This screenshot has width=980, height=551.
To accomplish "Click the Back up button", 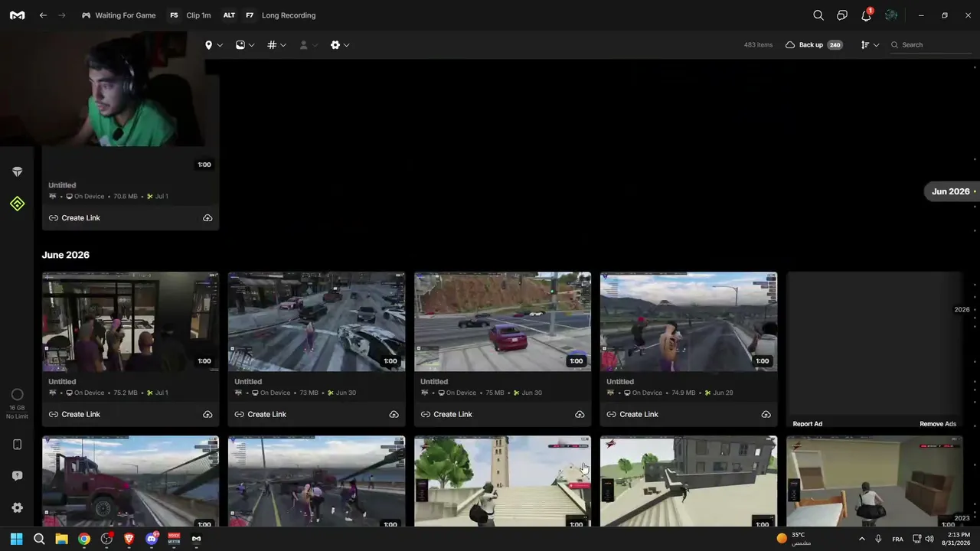I will (813, 45).
